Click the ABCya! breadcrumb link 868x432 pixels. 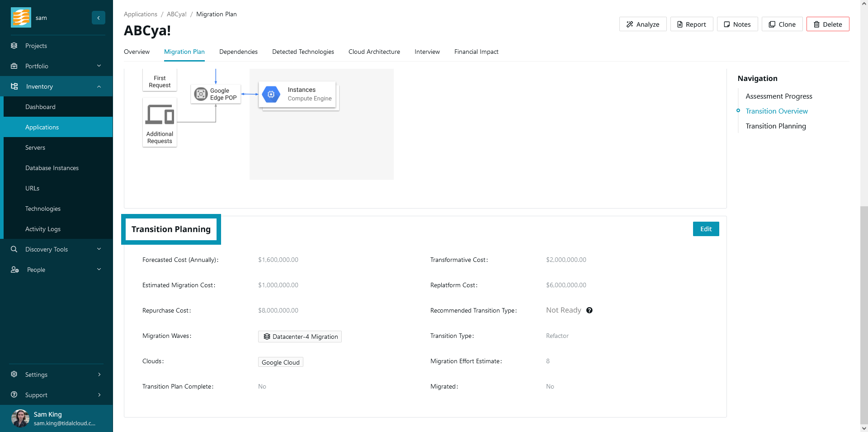pyautogui.click(x=176, y=14)
